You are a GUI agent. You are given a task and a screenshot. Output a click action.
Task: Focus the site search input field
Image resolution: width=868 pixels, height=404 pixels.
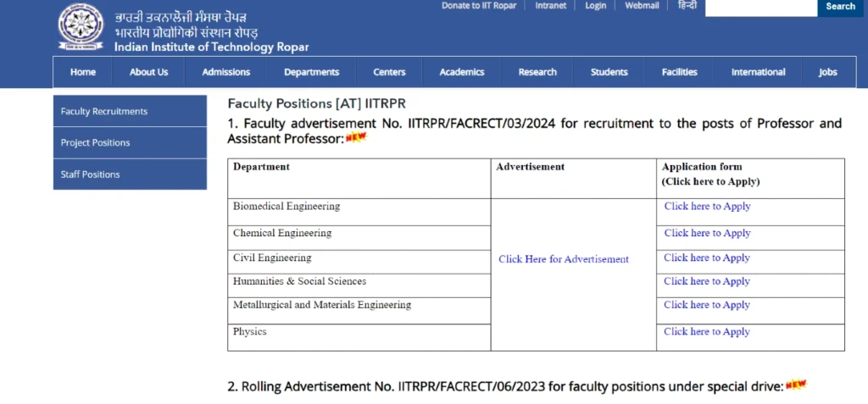[x=761, y=7]
